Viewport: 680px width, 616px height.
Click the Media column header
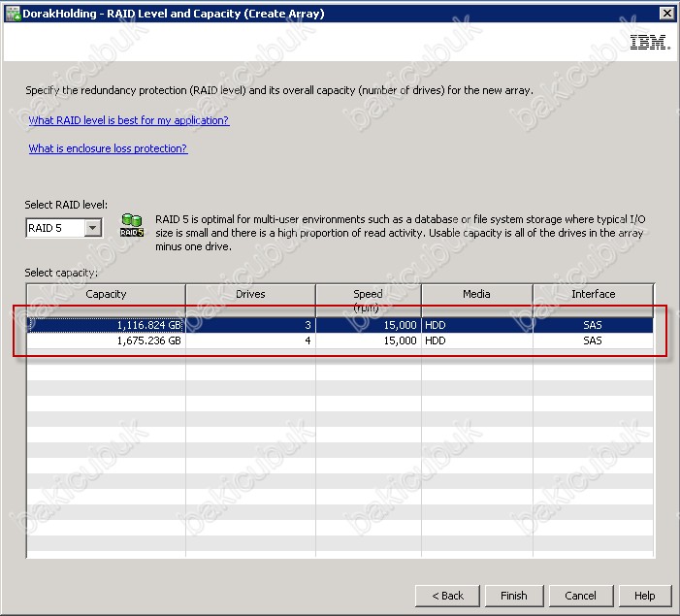click(x=476, y=300)
